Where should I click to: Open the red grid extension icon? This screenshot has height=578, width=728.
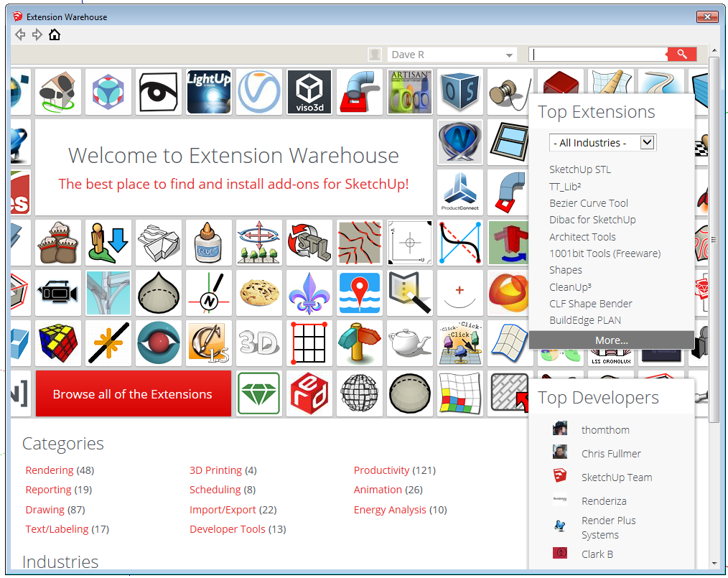click(x=309, y=343)
